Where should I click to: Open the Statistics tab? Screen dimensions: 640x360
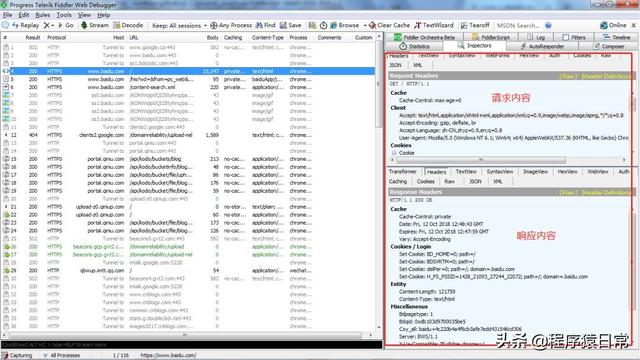(x=414, y=46)
